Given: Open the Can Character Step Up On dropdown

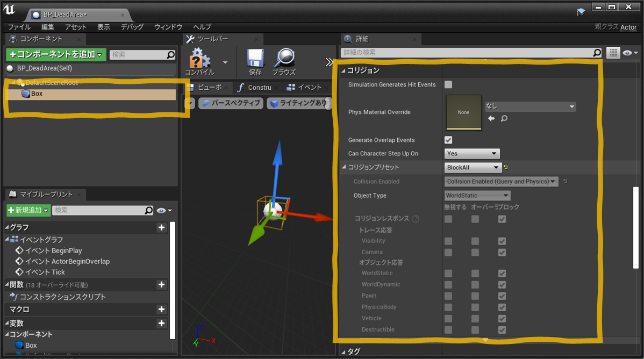Looking at the screenshot, I should 472,154.
